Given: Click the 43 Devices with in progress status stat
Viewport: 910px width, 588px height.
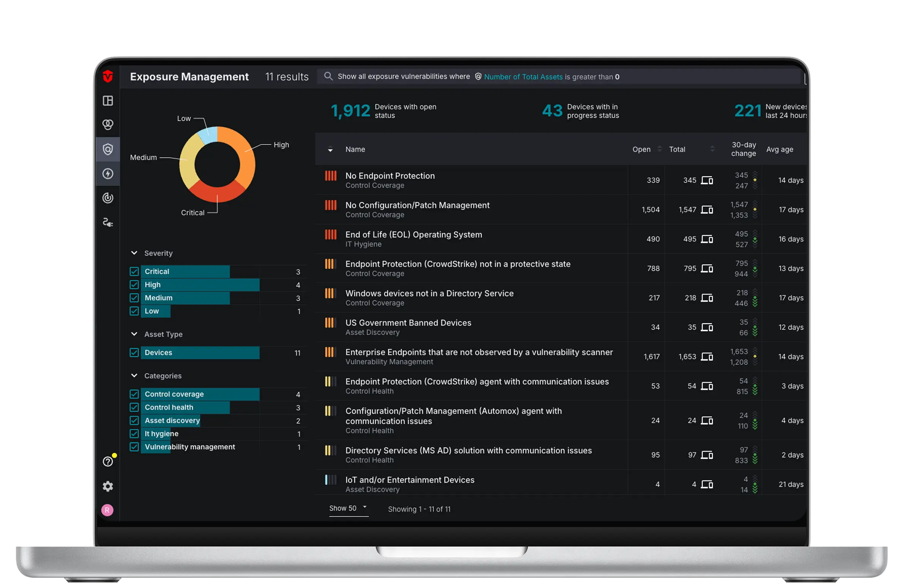Looking at the screenshot, I should [580, 111].
